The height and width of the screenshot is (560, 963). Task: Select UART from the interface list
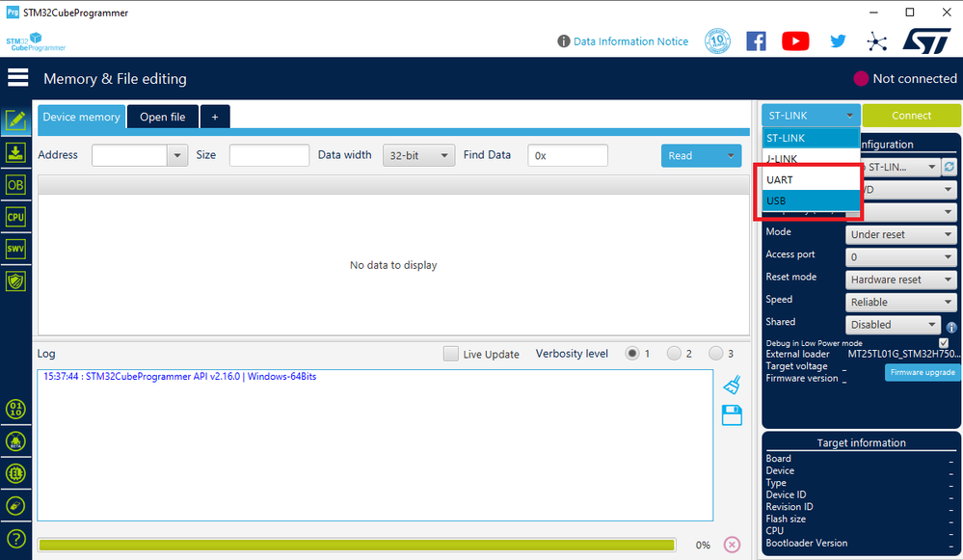[x=811, y=179]
